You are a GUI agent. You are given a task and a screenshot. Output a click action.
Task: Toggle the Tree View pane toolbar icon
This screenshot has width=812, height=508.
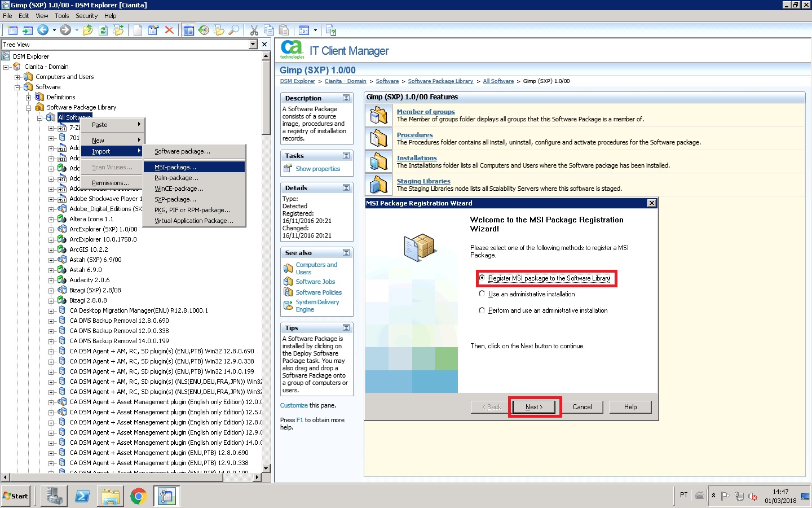click(x=189, y=30)
